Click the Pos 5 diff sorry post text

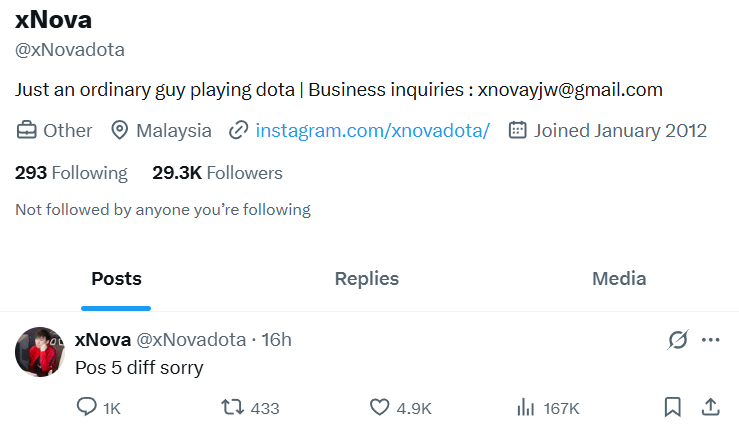point(140,368)
